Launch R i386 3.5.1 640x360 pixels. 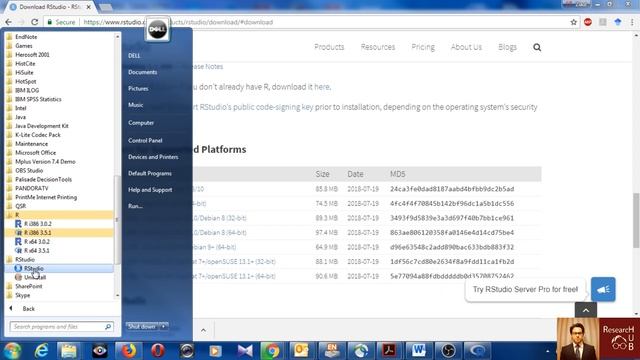coord(37,233)
